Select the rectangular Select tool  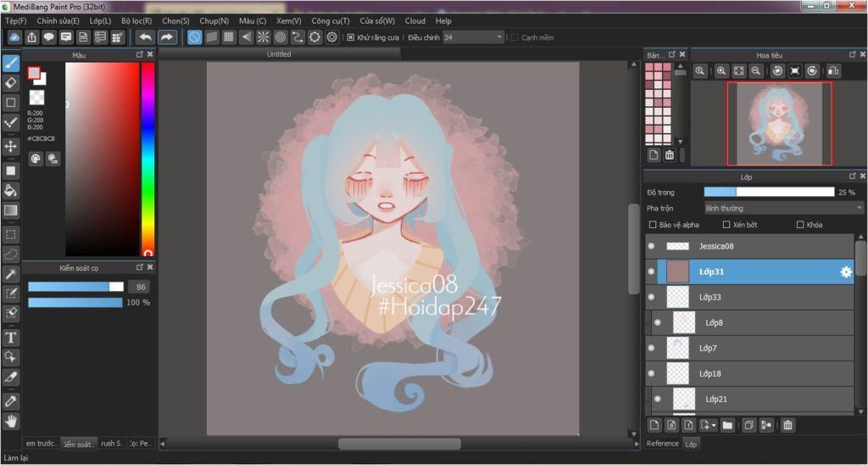(x=10, y=234)
